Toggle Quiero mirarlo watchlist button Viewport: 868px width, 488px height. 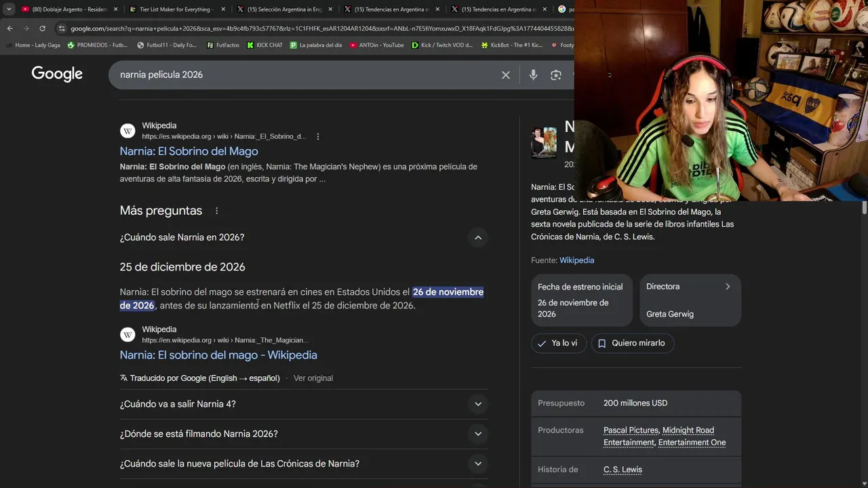click(633, 343)
